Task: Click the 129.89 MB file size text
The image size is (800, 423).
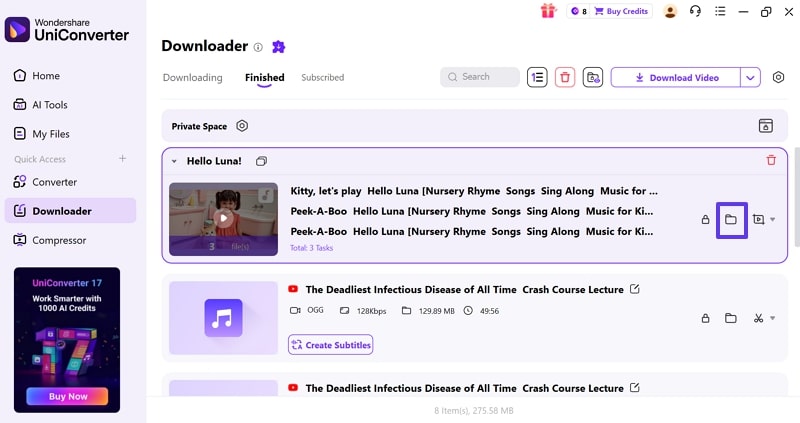Action: (436, 311)
